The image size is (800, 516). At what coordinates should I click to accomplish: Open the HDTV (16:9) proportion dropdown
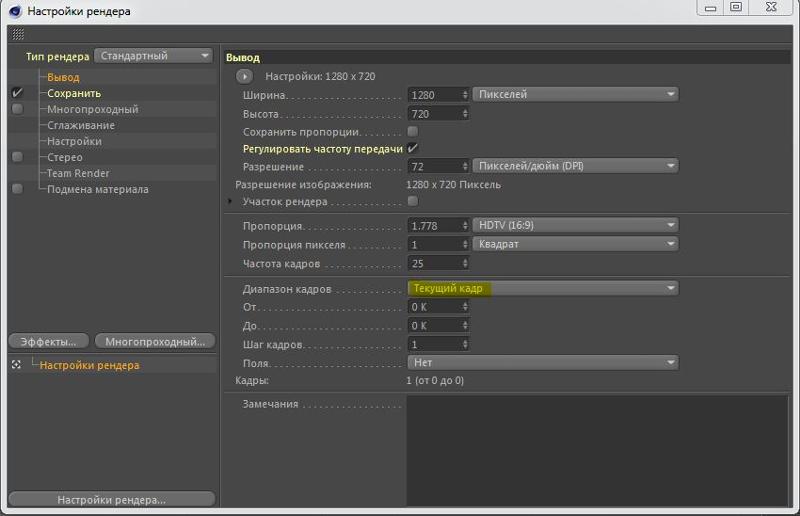(x=576, y=225)
